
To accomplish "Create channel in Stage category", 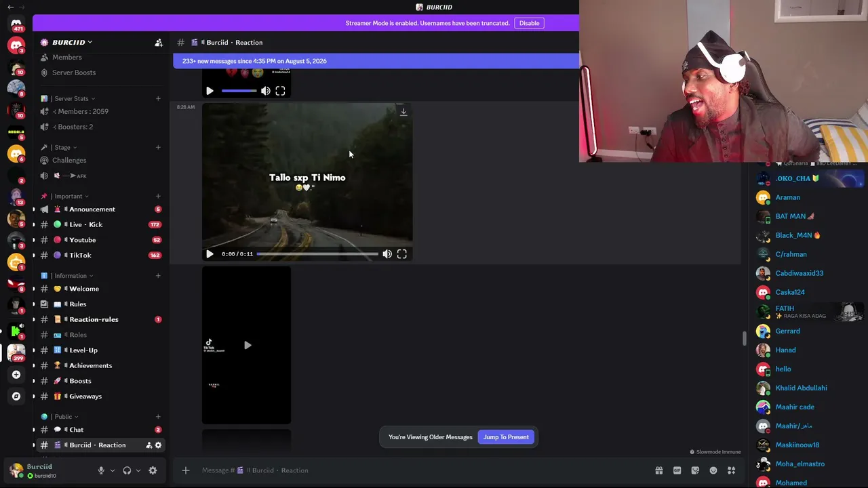I will pos(158,147).
